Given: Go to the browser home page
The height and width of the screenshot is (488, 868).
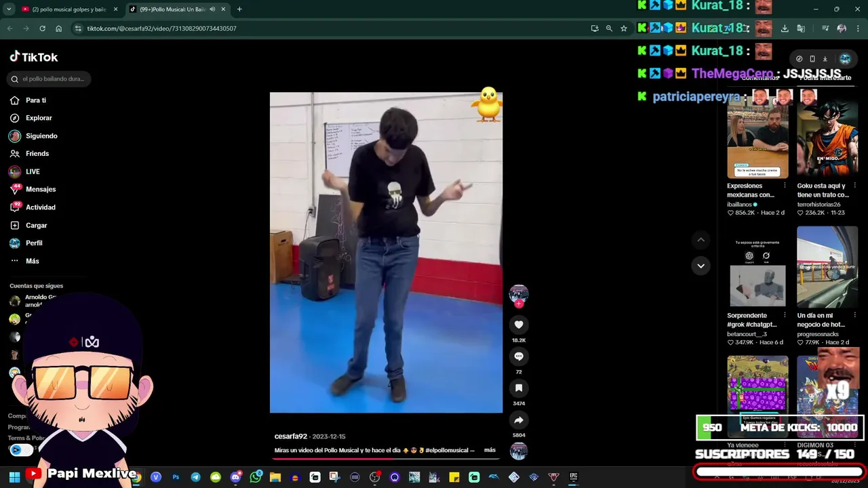Looking at the screenshot, I should pos(58,28).
